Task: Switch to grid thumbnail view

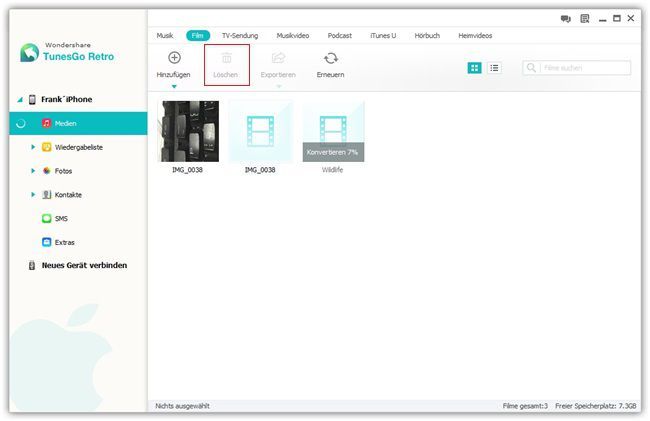Action: click(x=474, y=68)
